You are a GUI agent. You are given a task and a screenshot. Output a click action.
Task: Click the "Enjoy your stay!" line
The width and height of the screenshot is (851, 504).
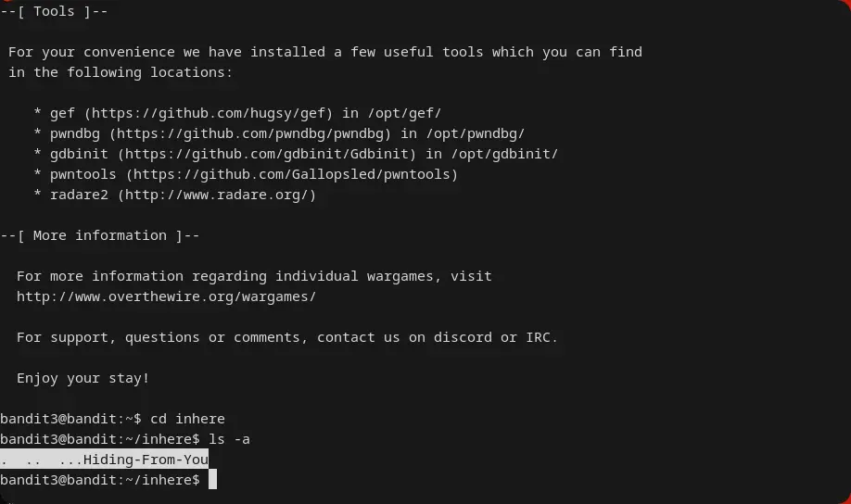coord(83,378)
